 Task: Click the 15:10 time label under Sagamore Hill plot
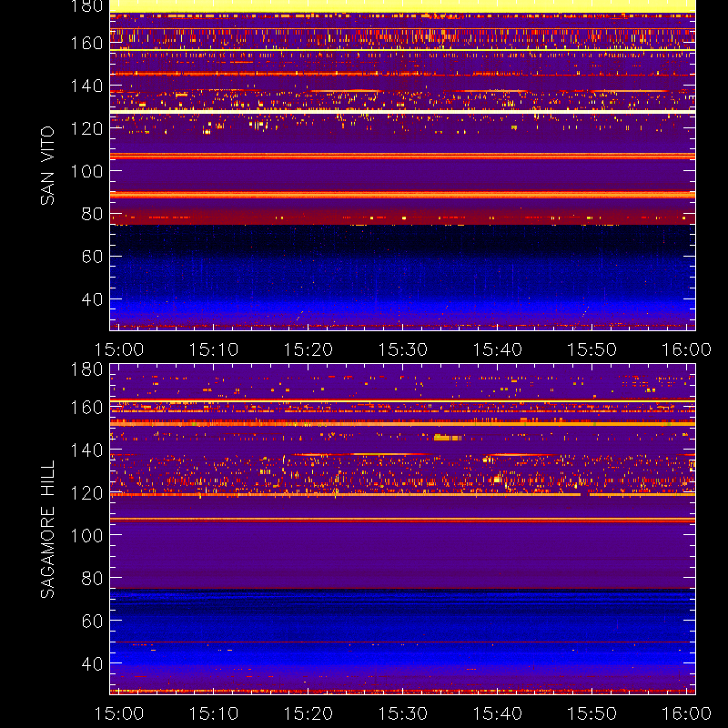point(214,713)
